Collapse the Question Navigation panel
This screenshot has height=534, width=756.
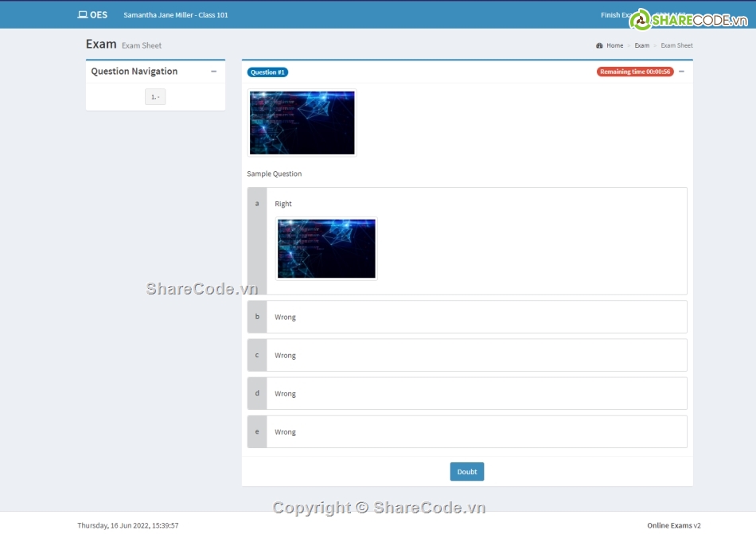213,72
